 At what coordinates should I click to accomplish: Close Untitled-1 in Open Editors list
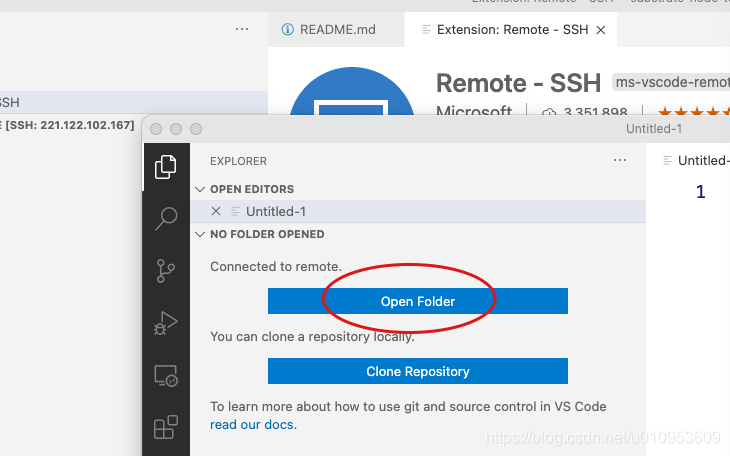(216, 211)
